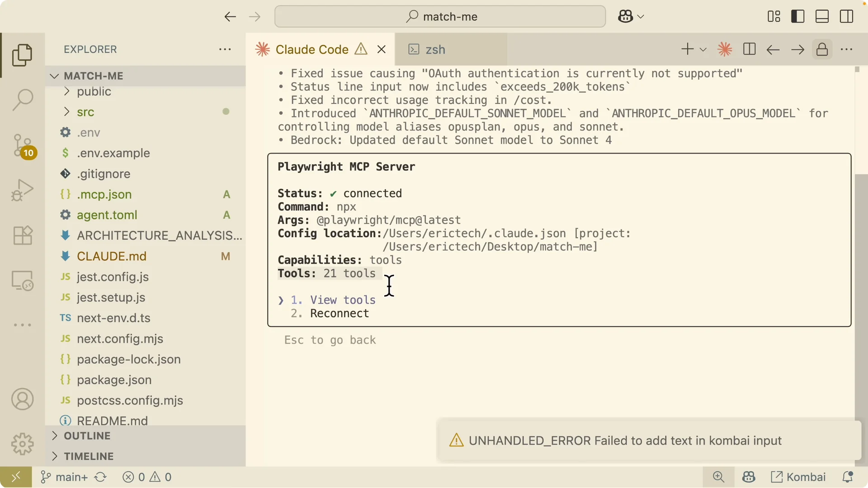
Task: Click the main+ git branch status
Action: click(x=64, y=477)
